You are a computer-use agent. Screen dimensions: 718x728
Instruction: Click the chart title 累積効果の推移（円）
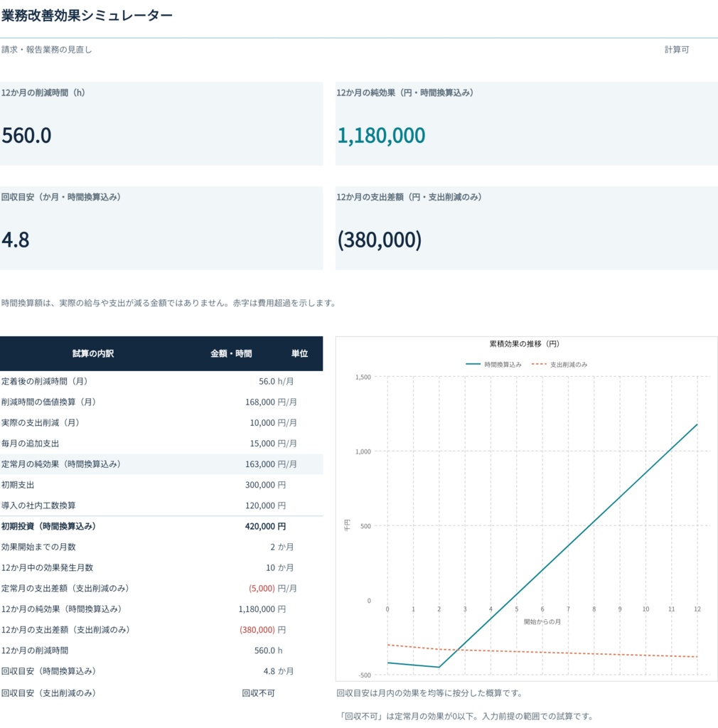coord(525,344)
